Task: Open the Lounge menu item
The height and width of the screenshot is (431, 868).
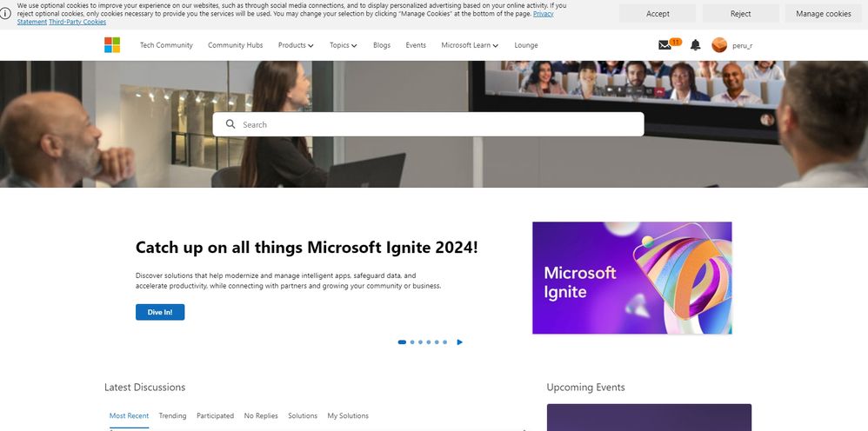Action: coord(526,45)
